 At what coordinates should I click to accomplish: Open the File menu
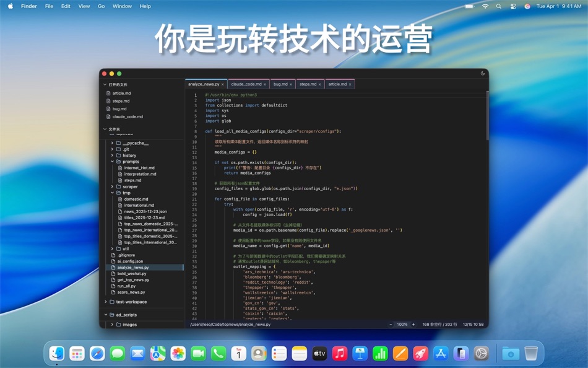pos(49,6)
